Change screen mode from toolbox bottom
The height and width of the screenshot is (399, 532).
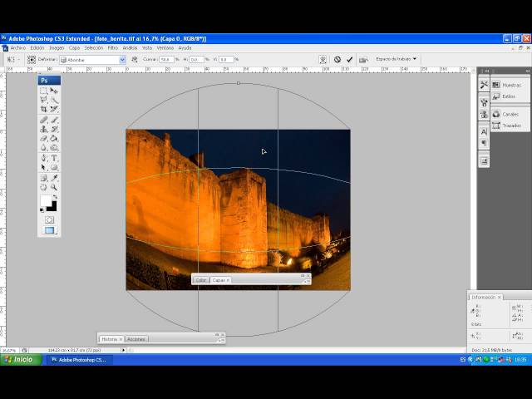click(50, 231)
